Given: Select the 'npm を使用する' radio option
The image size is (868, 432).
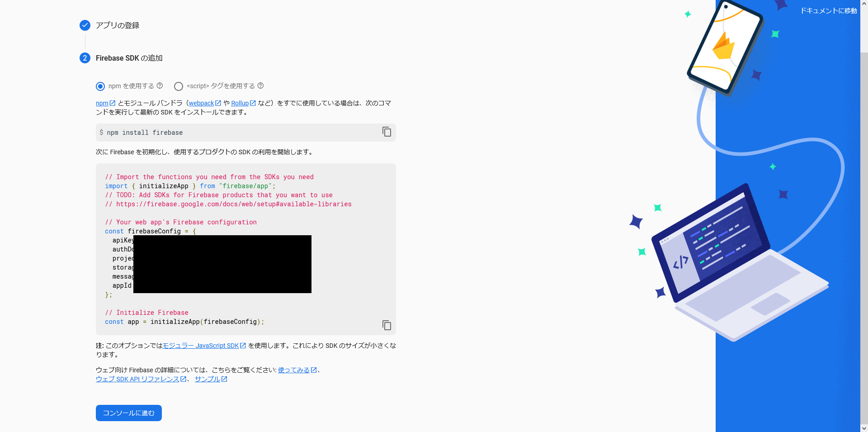Looking at the screenshot, I should tap(100, 86).
